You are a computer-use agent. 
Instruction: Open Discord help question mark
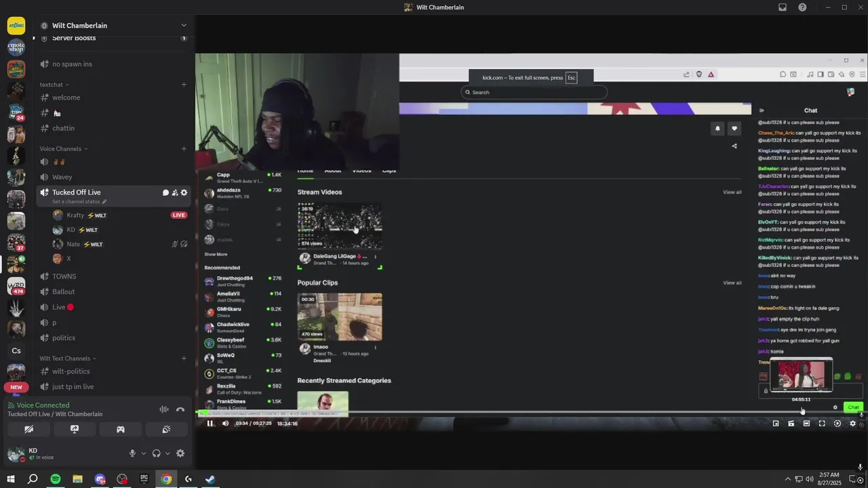click(x=802, y=7)
